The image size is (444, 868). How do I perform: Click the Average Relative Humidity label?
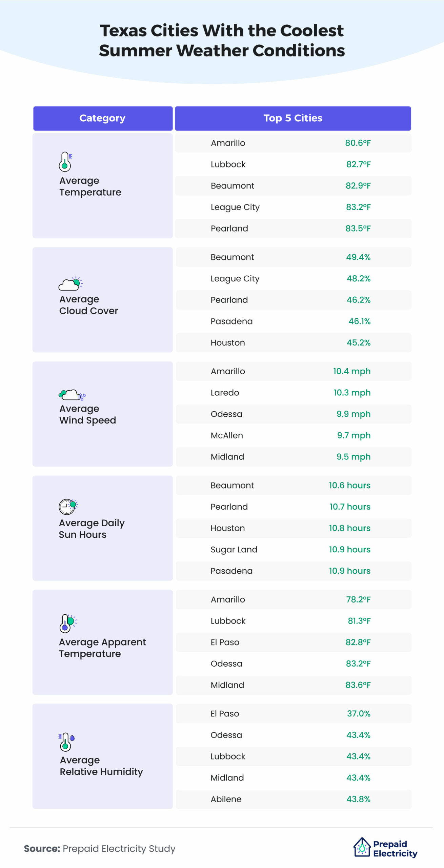[101, 766]
